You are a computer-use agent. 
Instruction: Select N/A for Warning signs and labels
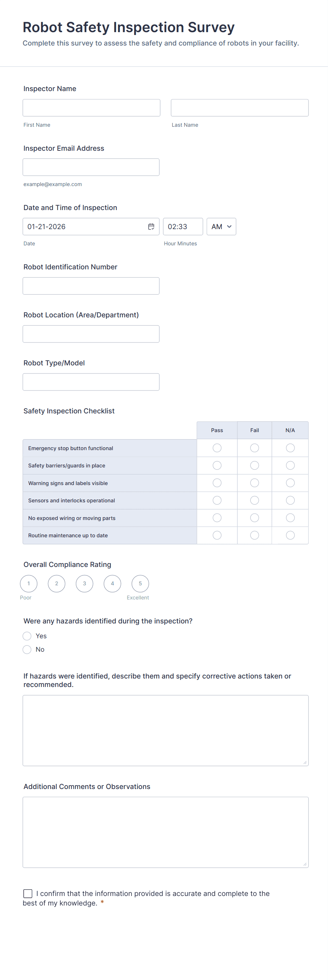[290, 483]
